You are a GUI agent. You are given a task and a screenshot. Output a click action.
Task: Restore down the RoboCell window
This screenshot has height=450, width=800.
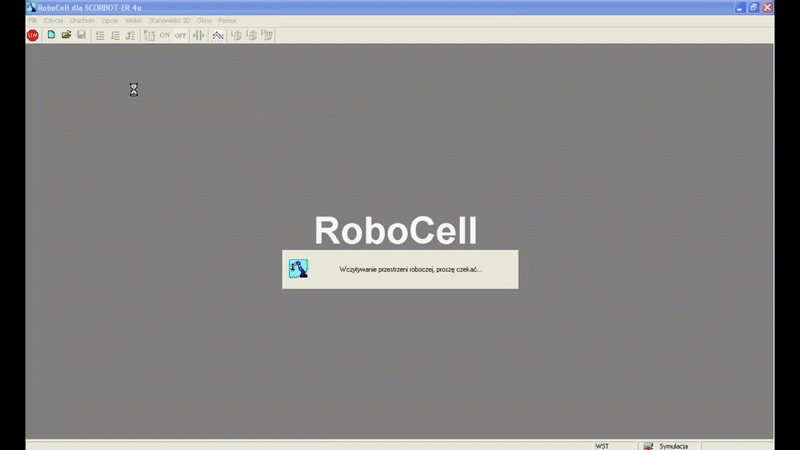pos(754,8)
